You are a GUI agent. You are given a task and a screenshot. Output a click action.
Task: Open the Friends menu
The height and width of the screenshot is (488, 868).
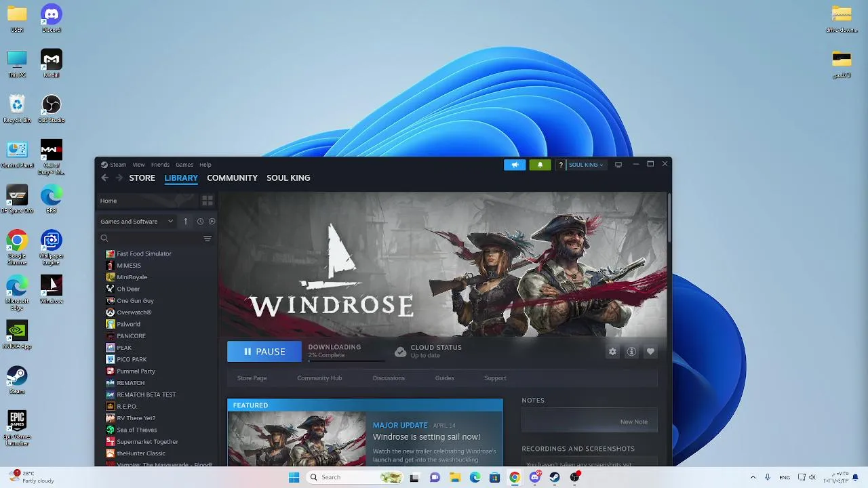click(x=160, y=165)
